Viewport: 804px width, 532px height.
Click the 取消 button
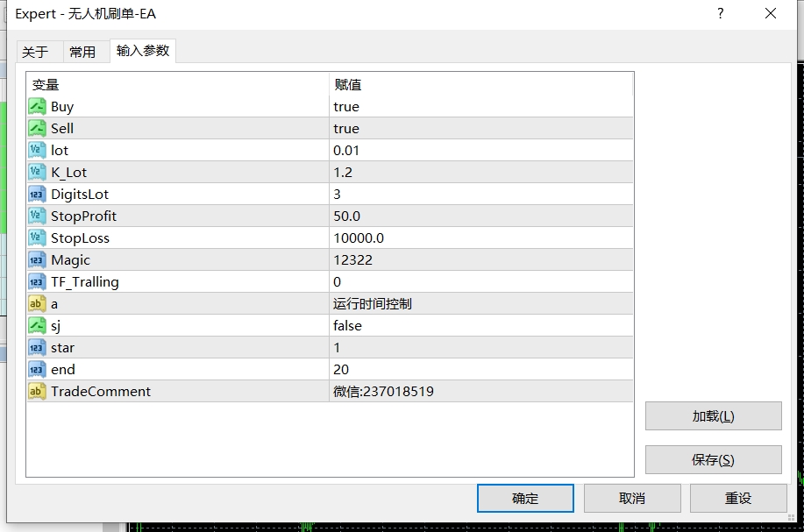(x=632, y=498)
